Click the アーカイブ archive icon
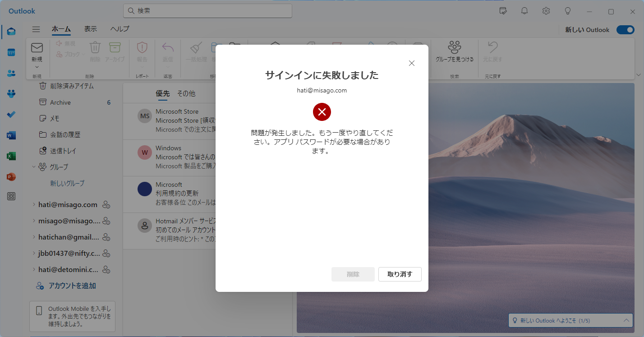The width and height of the screenshot is (644, 337). pyautogui.click(x=115, y=47)
